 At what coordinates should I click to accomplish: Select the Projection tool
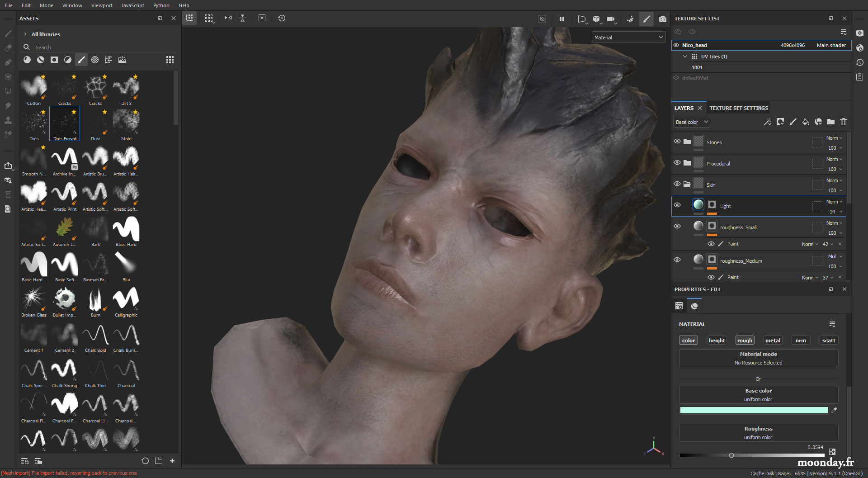coord(8,62)
